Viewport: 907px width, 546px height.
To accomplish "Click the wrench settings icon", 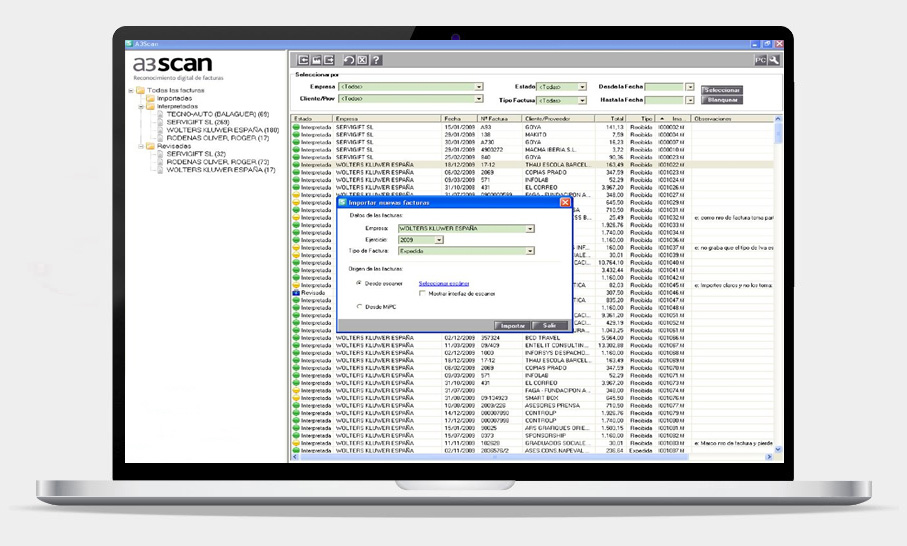I will (x=773, y=60).
